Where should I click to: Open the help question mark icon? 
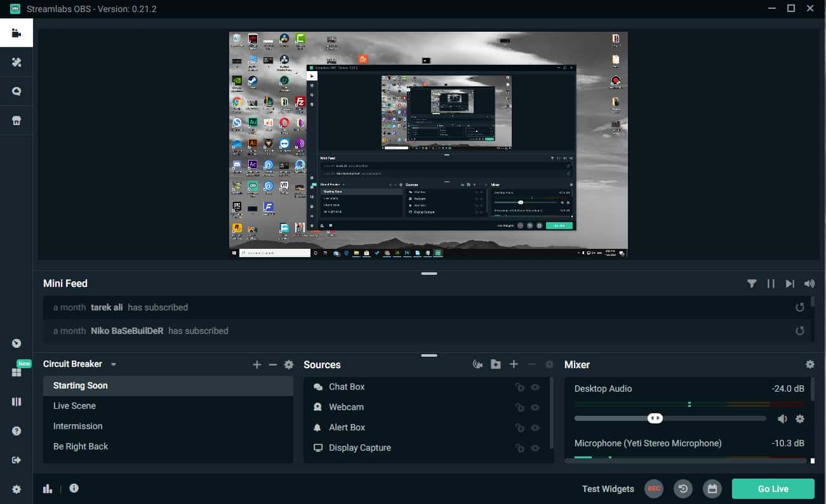[17, 431]
